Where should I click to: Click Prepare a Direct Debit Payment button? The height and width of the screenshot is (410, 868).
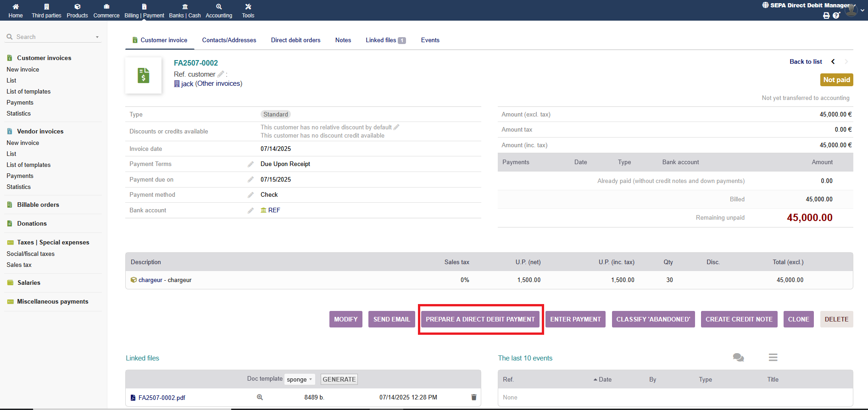(x=480, y=319)
